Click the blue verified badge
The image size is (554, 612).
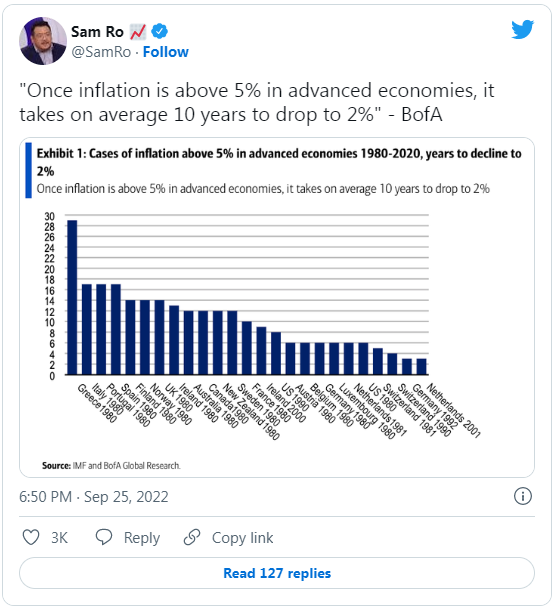159,31
